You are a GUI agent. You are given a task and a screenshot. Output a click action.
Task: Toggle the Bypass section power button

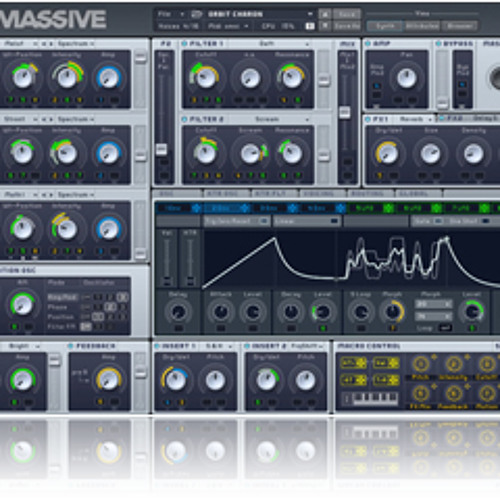(x=438, y=44)
